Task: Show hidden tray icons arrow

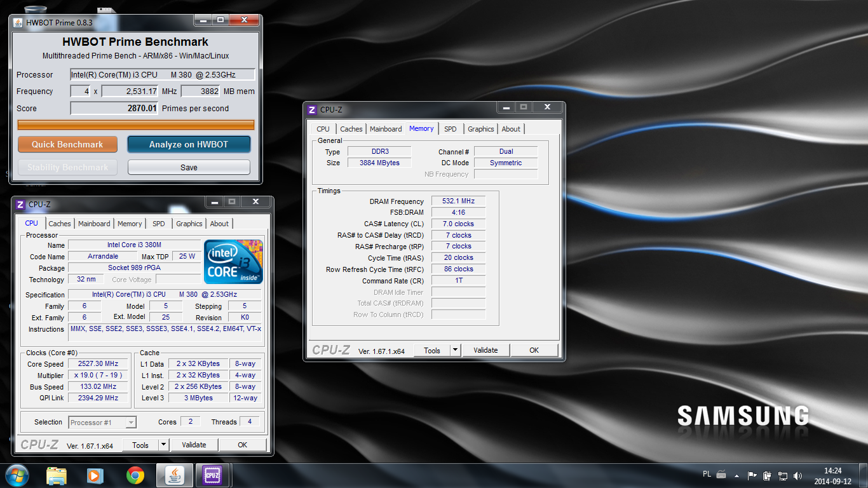Action: click(736, 475)
